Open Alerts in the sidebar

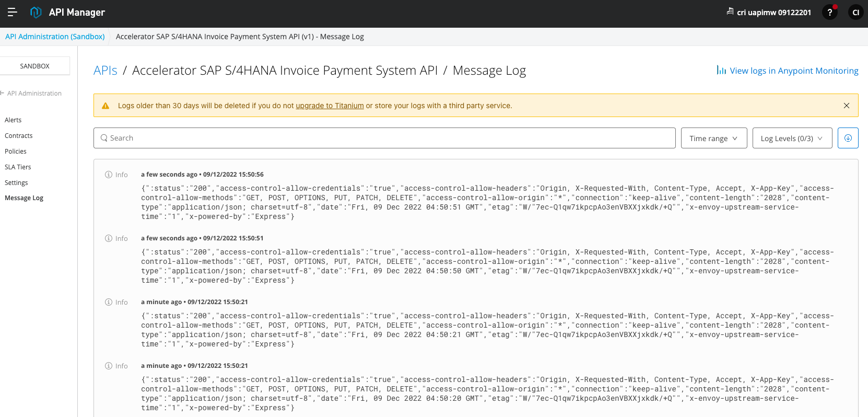click(13, 120)
